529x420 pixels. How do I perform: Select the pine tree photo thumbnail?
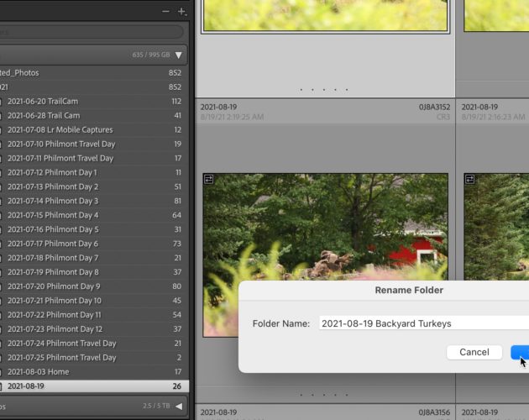pos(496,227)
